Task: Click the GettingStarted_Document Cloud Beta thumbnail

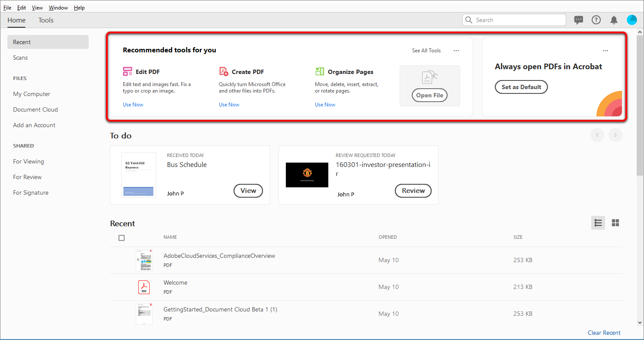Action: 144,314
